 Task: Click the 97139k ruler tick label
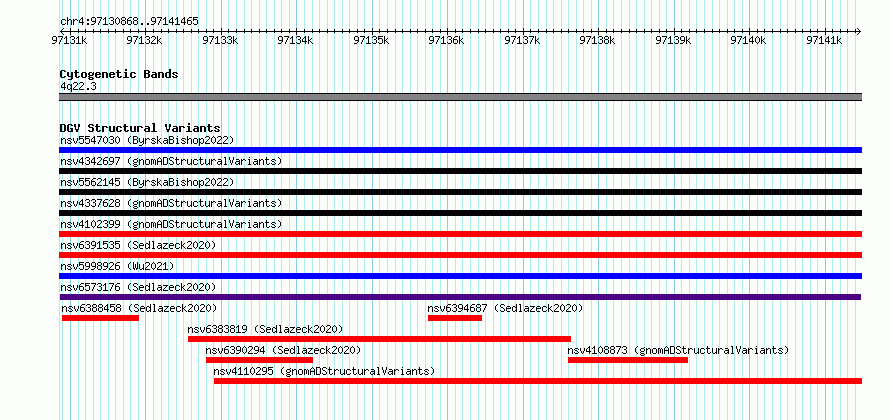click(x=673, y=40)
